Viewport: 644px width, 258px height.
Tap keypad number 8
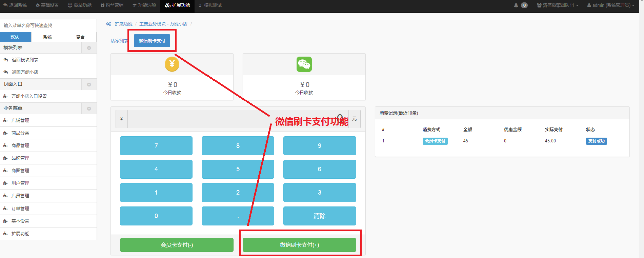[x=238, y=146]
